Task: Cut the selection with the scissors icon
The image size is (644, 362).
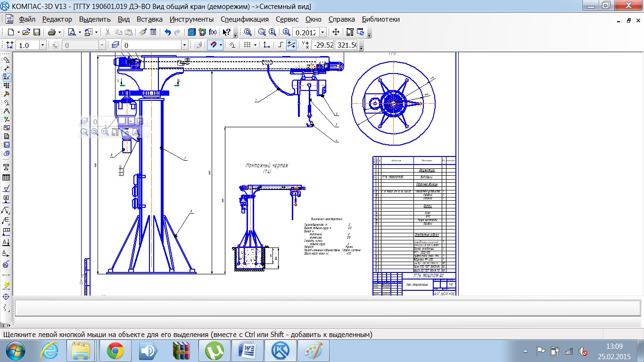Action: point(107,32)
